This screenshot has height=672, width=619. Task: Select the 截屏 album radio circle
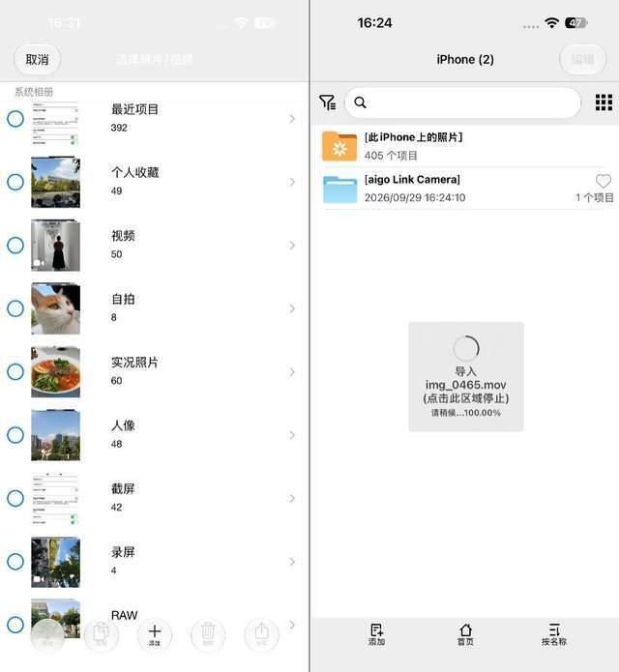[x=15, y=498]
